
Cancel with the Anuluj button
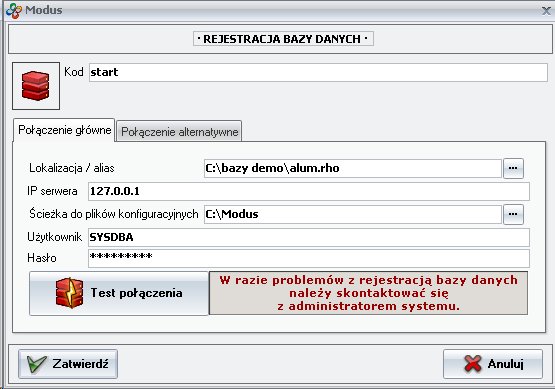click(493, 364)
